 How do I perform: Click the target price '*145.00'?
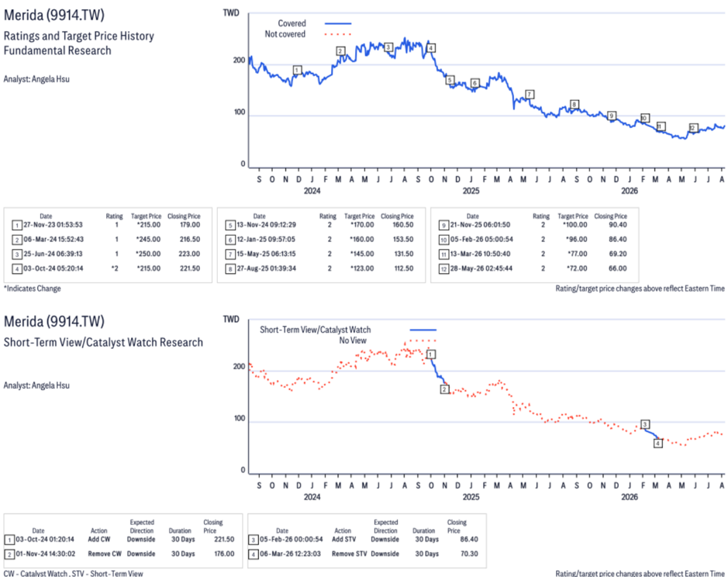tap(362, 254)
